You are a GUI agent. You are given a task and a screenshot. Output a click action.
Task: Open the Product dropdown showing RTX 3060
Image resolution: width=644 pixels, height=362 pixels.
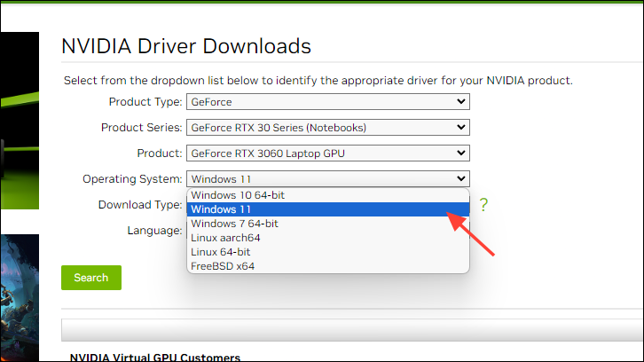(x=327, y=153)
